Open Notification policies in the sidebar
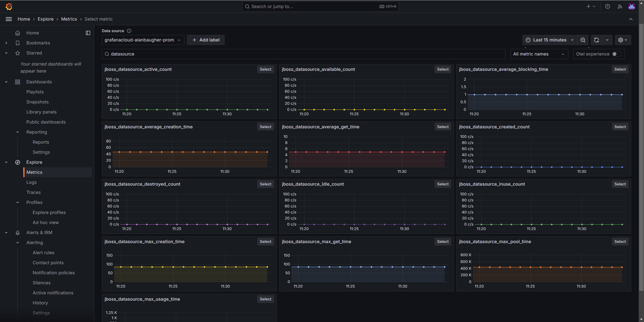Image resolution: width=644 pixels, height=322 pixels. pos(54,273)
